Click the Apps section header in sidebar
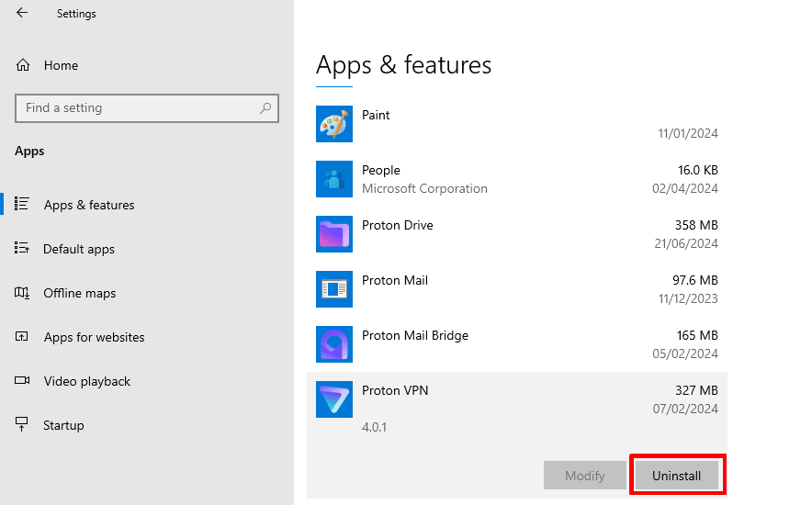The width and height of the screenshot is (812, 505). [x=29, y=151]
